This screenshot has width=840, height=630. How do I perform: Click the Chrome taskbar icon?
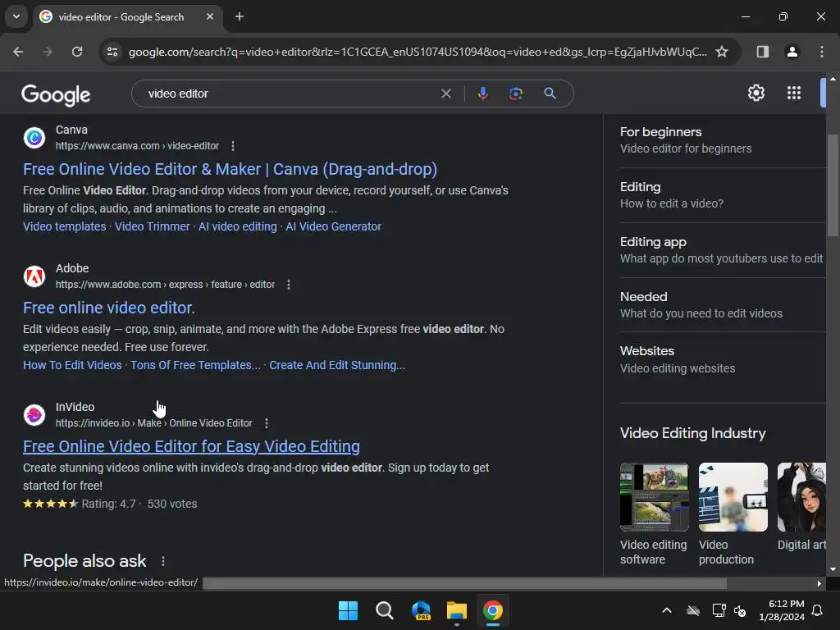(x=493, y=610)
